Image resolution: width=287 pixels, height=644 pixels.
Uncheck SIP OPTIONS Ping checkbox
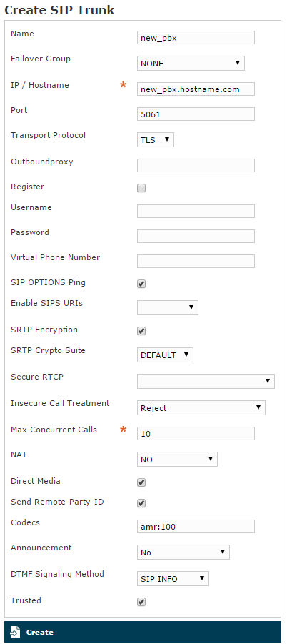pyautogui.click(x=141, y=284)
